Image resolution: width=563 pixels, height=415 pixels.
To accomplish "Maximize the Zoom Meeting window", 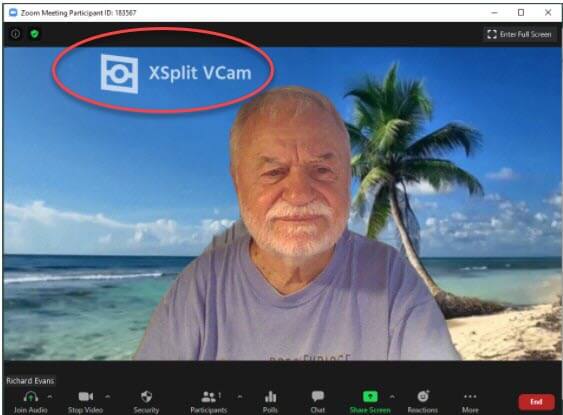I will click(x=521, y=13).
